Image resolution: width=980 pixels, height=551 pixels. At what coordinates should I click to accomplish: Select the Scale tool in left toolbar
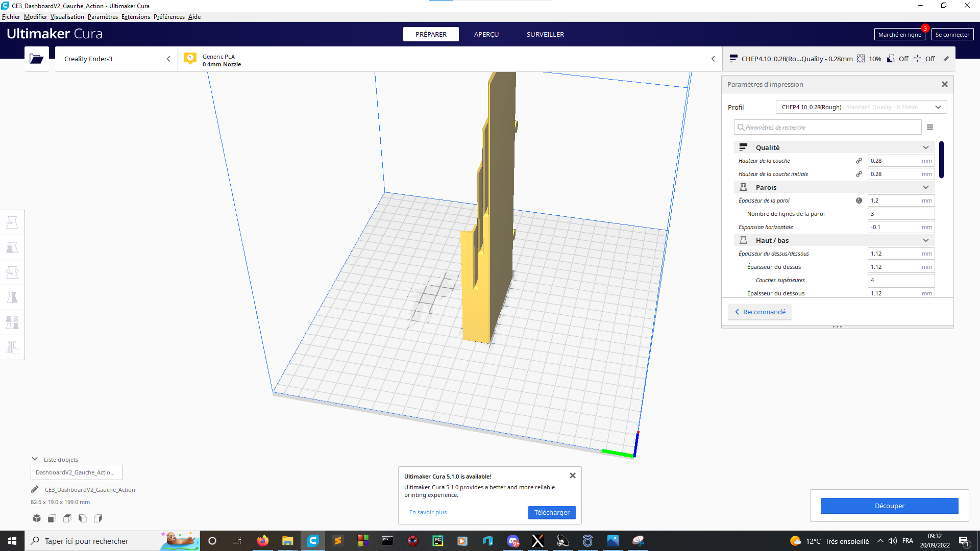coord(12,247)
